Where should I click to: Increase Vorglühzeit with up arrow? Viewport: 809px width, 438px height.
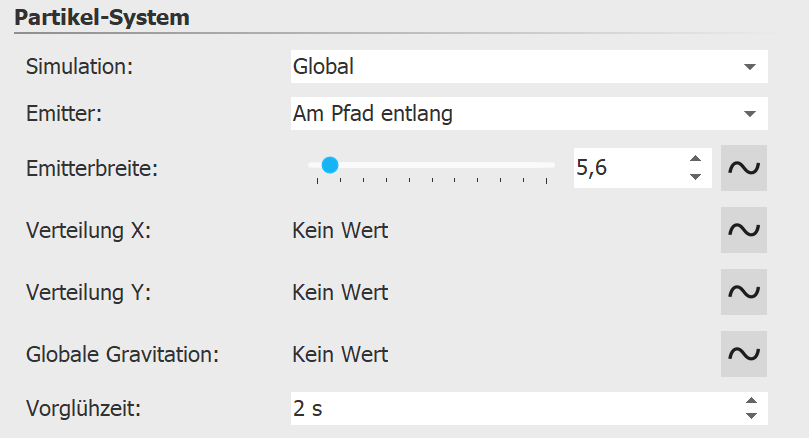[x=751, y=401]
